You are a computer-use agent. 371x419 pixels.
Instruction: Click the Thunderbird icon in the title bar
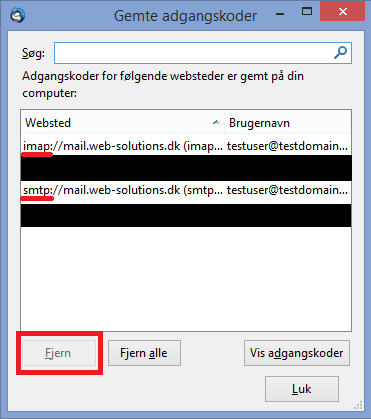pos(17,15)
